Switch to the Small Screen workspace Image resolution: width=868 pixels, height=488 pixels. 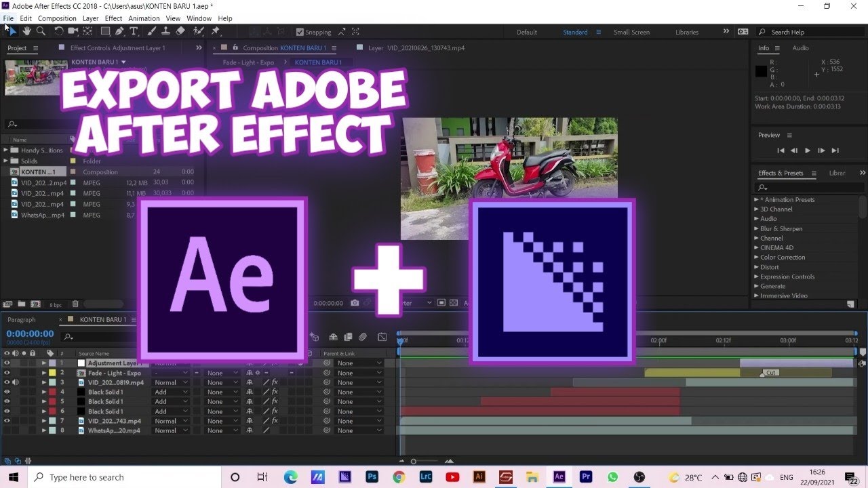(x=631, y=32)
